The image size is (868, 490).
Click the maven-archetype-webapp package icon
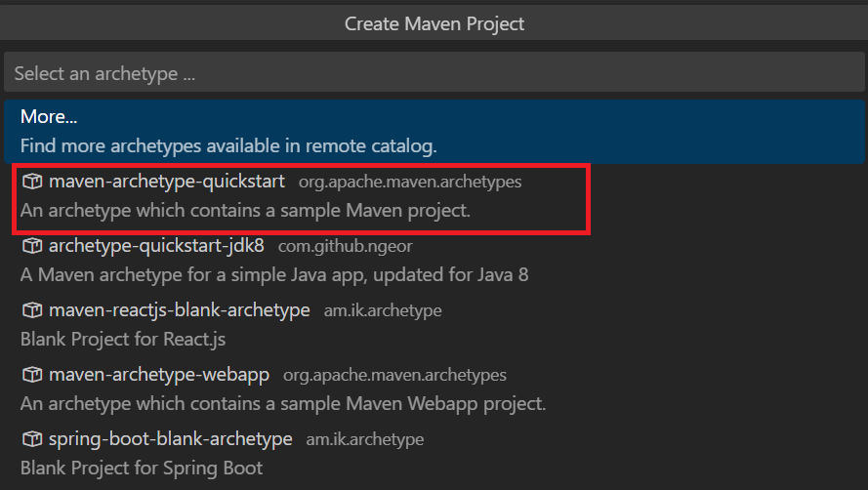32,375
